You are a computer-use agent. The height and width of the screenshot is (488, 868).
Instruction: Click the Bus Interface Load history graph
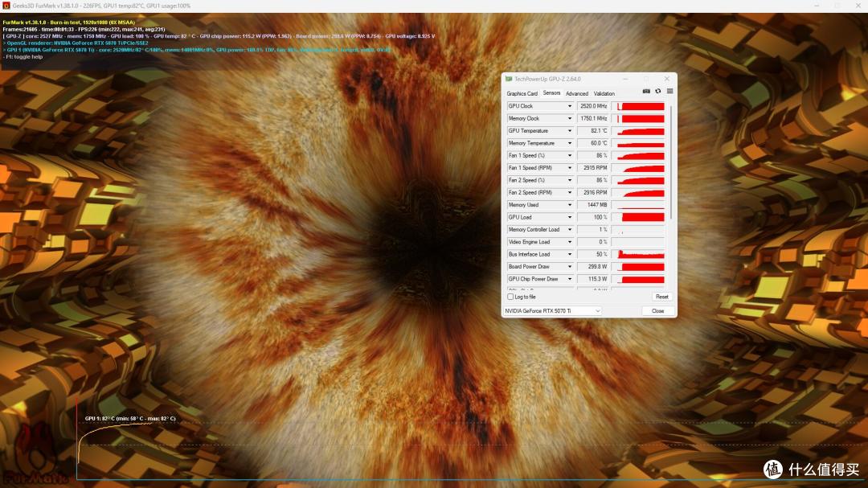(637, 254)
